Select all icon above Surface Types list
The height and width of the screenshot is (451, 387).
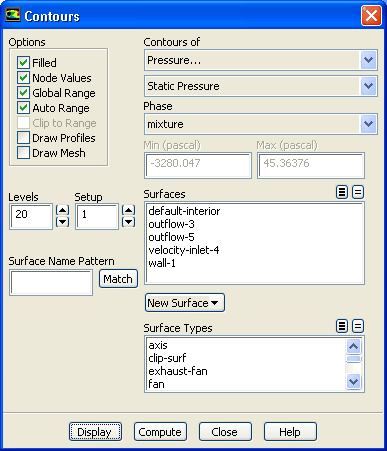click(342, 326)
